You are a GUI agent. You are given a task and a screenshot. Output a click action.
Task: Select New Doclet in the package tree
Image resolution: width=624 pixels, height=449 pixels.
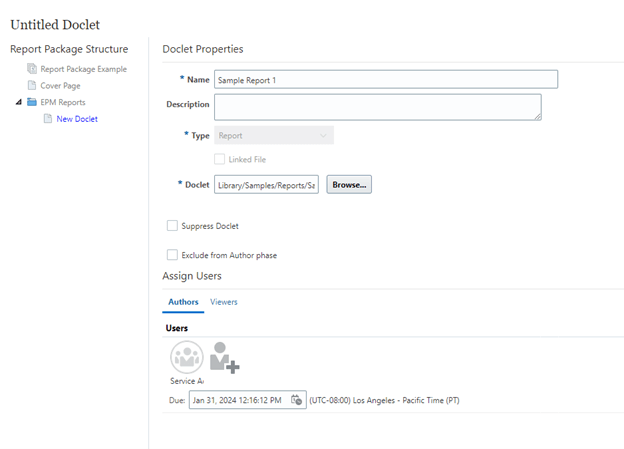coord(77,119)
